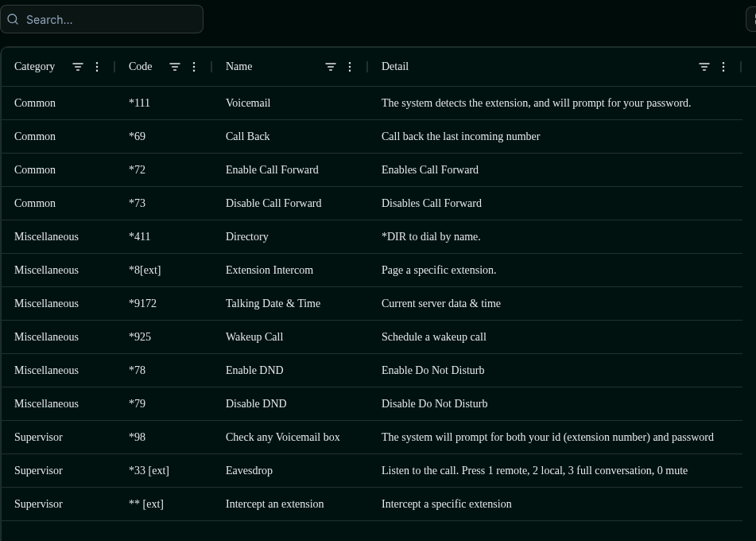
Task: Select the *411 code cell
Action: [139, 236]
